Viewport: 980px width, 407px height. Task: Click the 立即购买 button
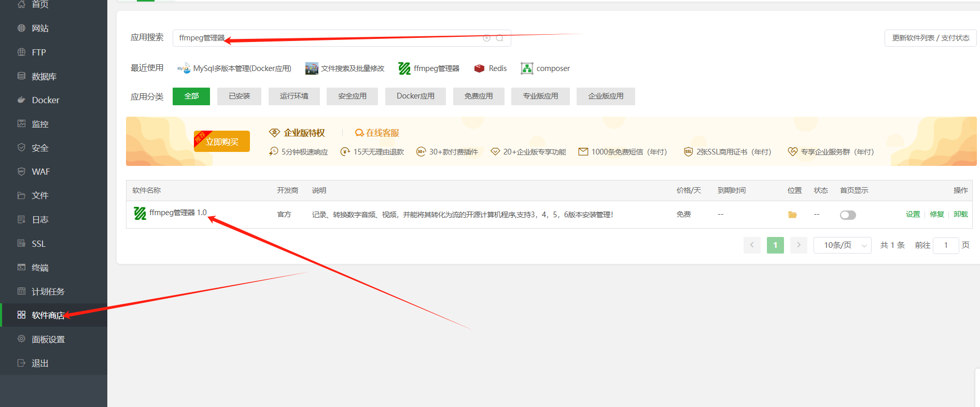[222, 142]
